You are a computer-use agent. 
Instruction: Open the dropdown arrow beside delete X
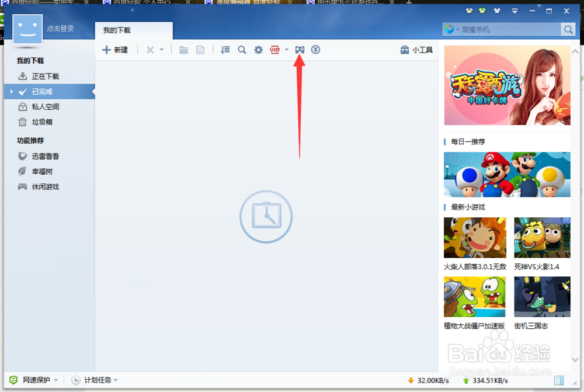pyautogui.click(x=162, y=50)
